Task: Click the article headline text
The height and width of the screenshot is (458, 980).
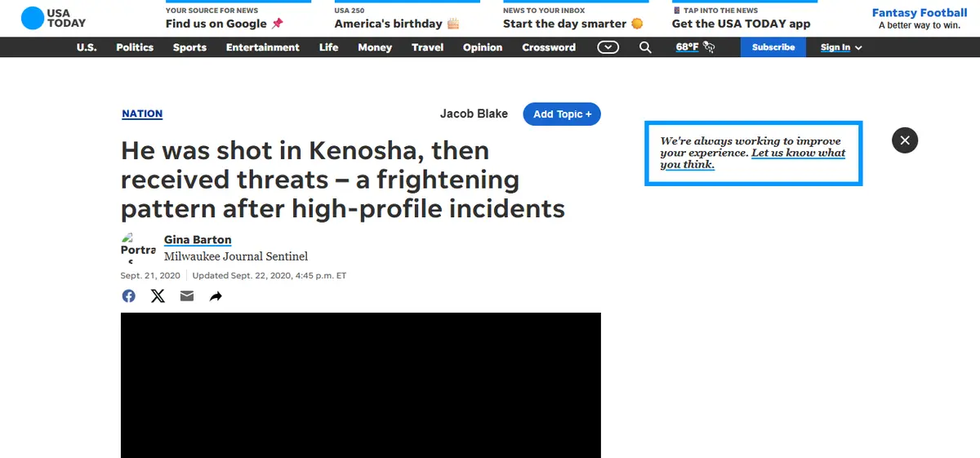Action: click(343, 180)
